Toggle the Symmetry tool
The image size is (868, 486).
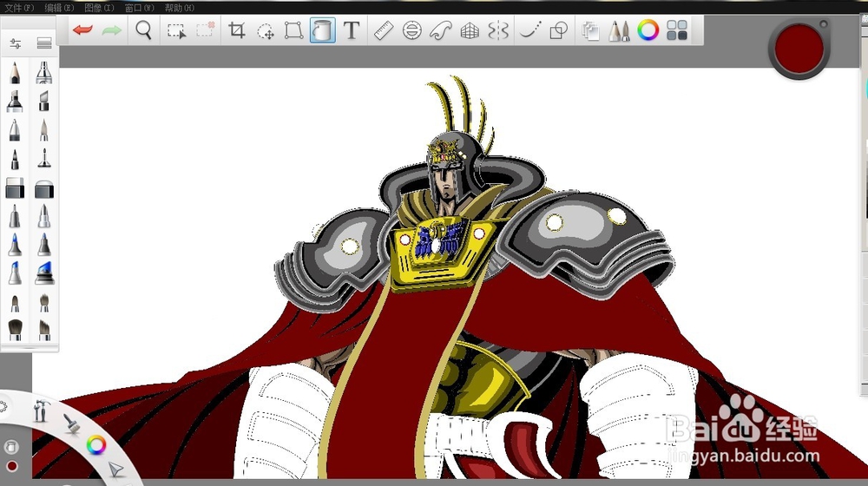[498, 30]
